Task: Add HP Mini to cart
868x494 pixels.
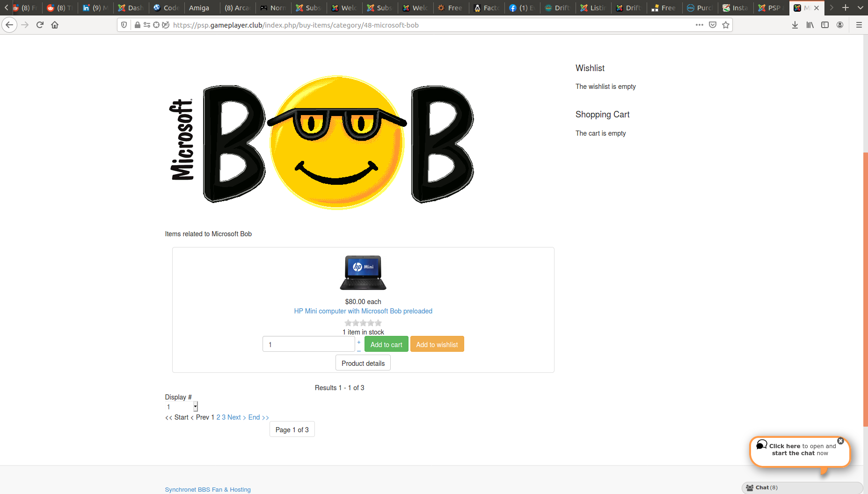Action: [x=387, y=344]
